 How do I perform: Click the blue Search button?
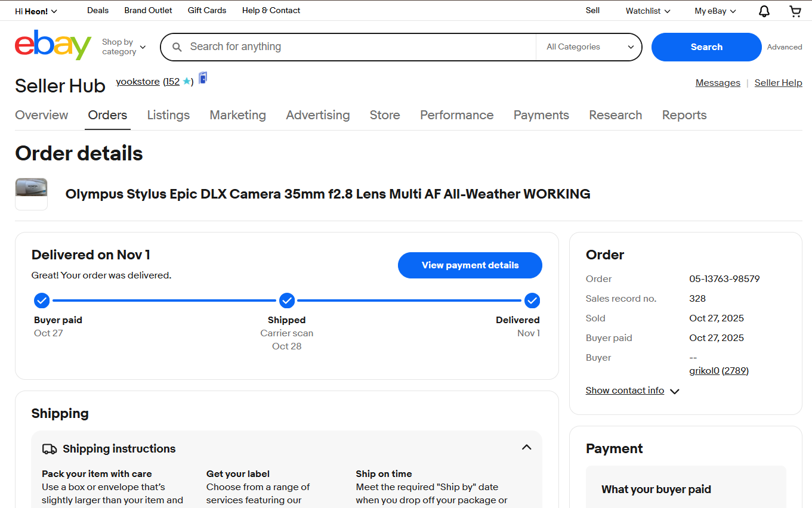(x=706, y=47)
